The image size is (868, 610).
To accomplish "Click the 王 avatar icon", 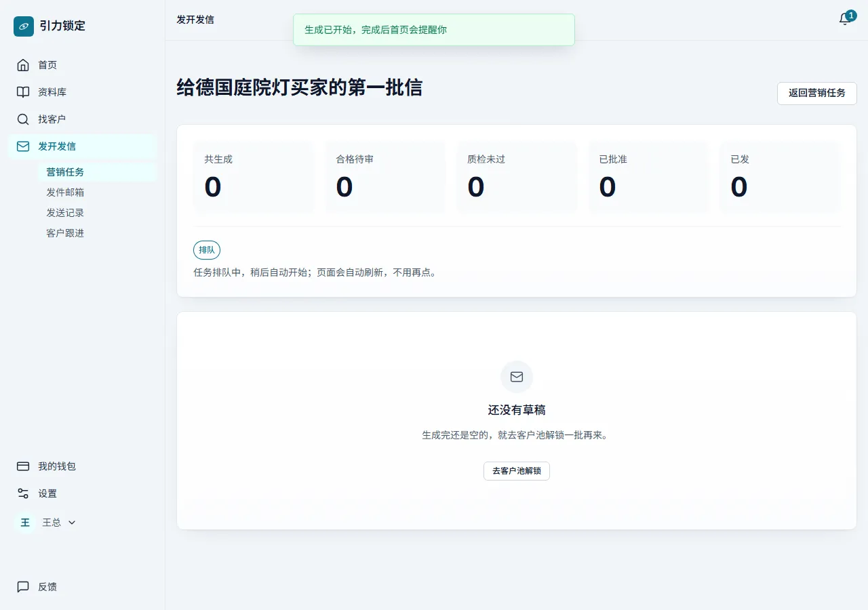I will [x=25, y=523].
